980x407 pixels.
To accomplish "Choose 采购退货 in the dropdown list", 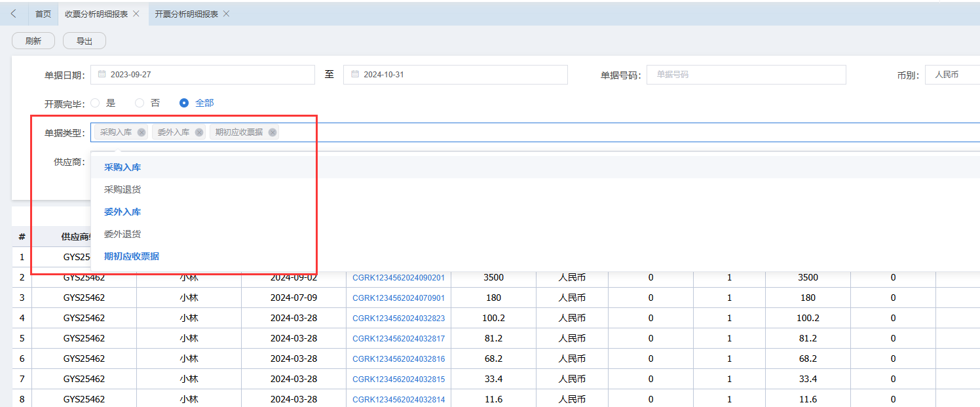I will click(x=122, y=189).
